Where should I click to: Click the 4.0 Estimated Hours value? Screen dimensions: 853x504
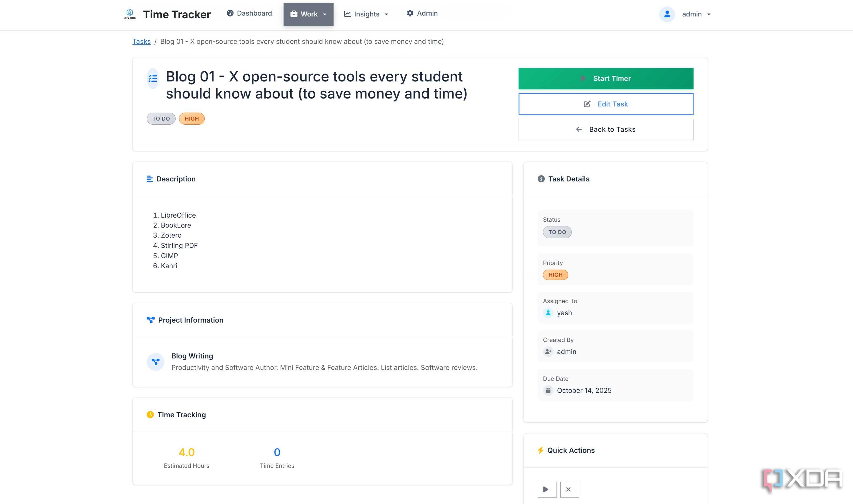point(186,452)
